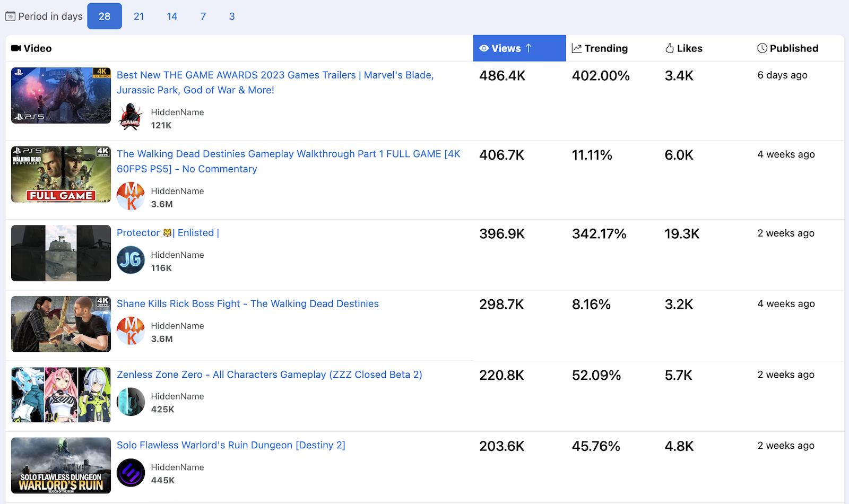Viewport: 849px width, 504px height.
Task: Open the Shane Kills Rick thumbnail
Action: pyautogui.click(x=61, y=324)
